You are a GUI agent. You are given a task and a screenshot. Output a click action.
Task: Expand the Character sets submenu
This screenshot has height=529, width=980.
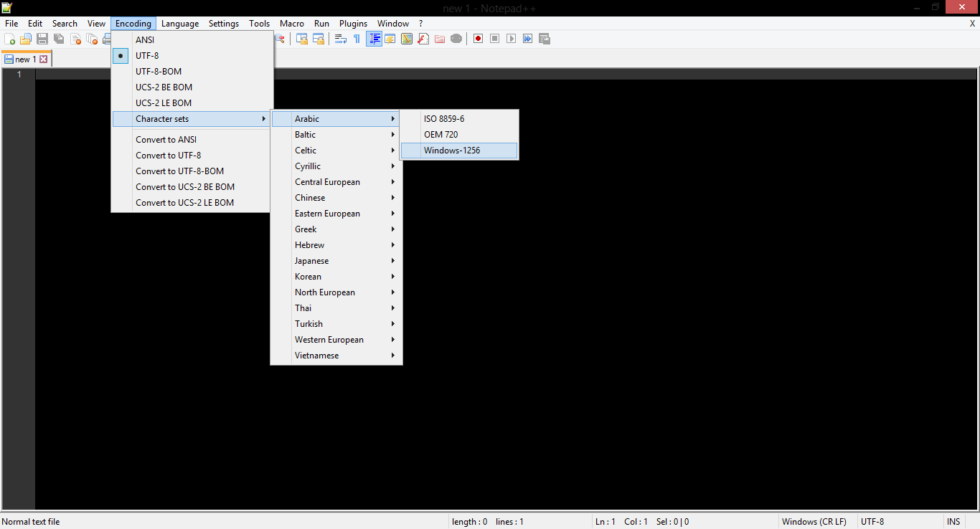click(192, 119)
